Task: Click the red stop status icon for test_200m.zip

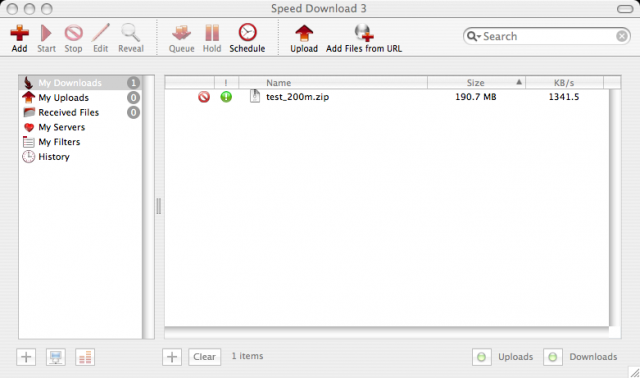Action: coord(204,97)
